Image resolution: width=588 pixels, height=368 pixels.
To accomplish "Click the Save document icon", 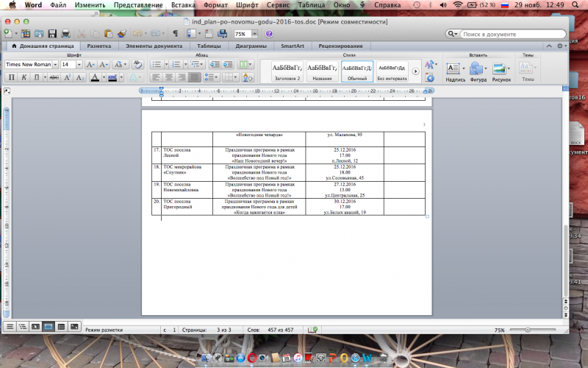I will pos(52,34).
